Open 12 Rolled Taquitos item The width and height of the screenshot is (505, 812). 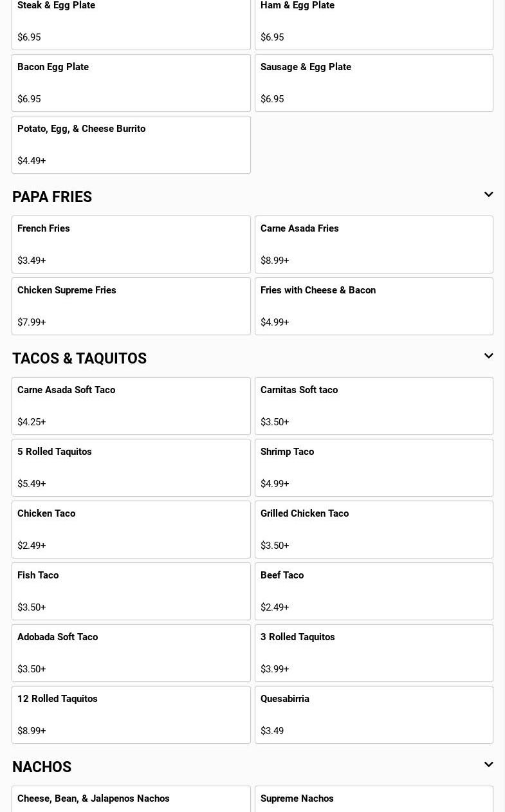pyautogui.click(x=131, y=715)
